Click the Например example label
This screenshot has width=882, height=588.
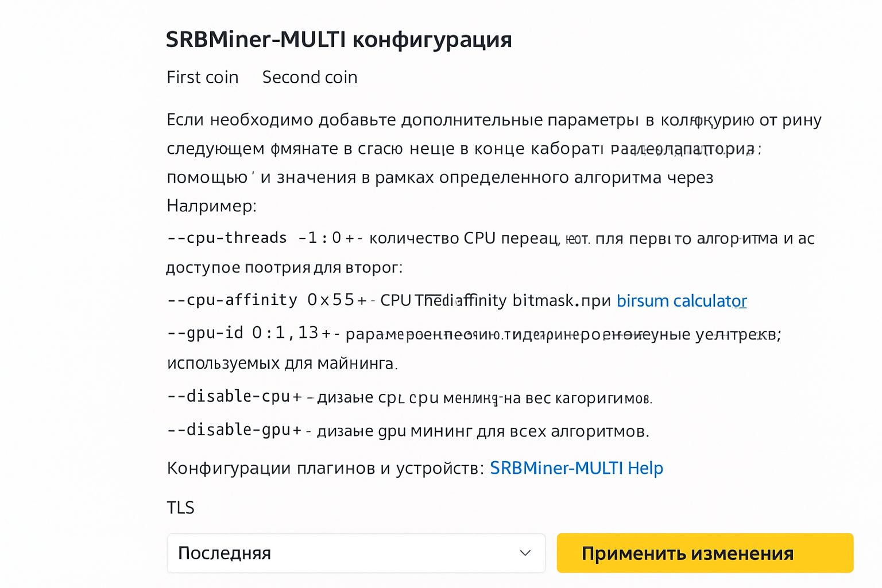click(212, 205)
